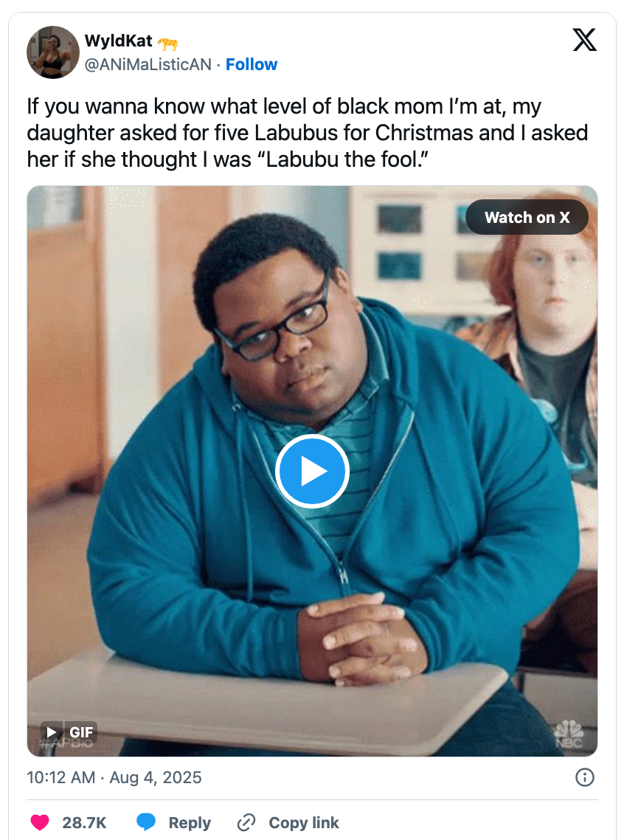627x840 pixels.
Task: Click the 28.7K likes count
Action: [84, 822]
